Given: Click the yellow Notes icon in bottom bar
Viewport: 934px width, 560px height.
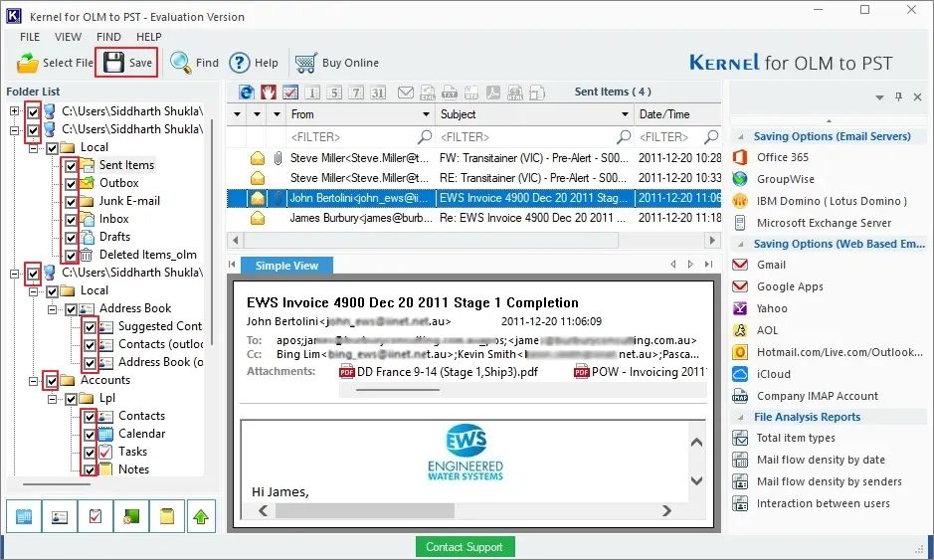Looking at the screenshot, I should 167,516.
